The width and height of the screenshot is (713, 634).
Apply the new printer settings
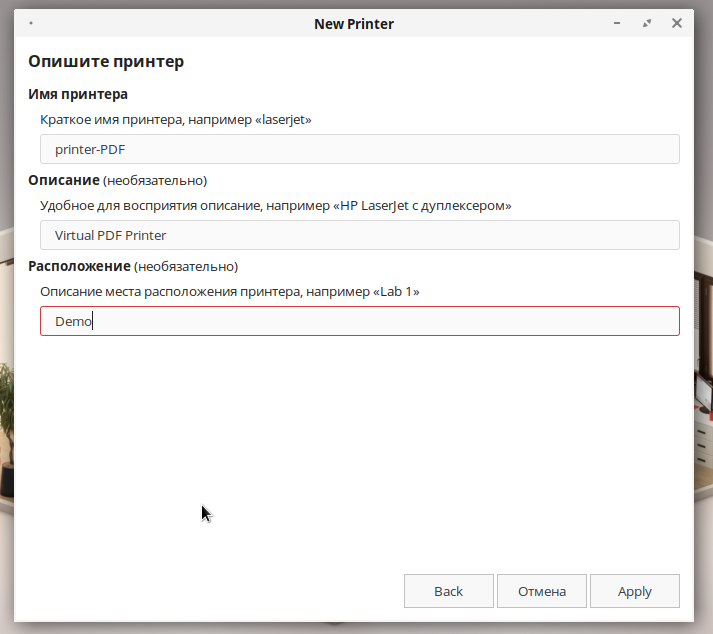coord(635,591)
